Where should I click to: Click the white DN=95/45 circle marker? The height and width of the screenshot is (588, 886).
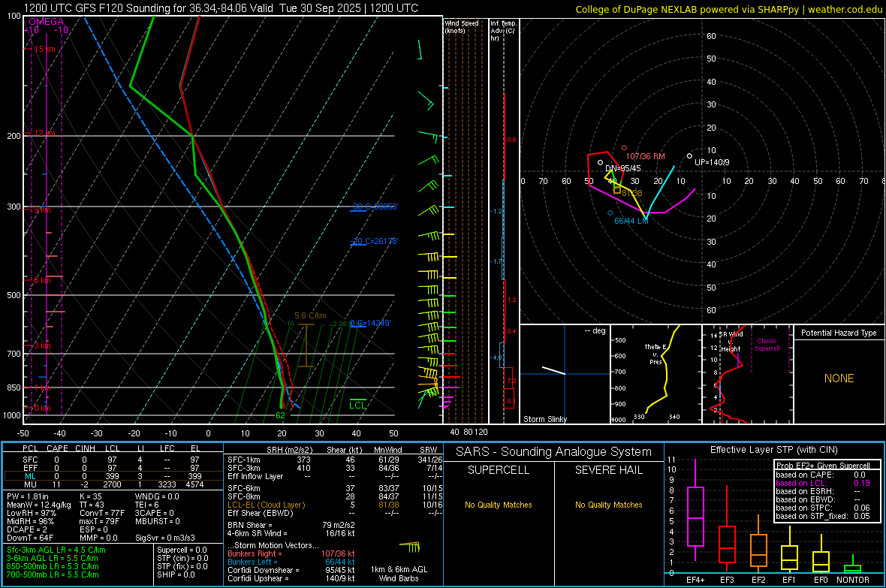pyautogui.click(x=600, y=163)
